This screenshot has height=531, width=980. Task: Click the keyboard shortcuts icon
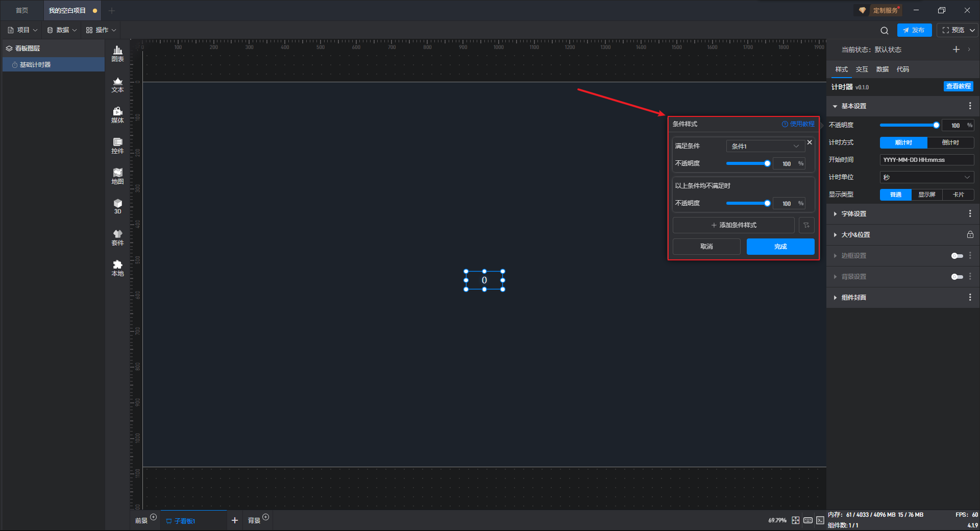808,520
